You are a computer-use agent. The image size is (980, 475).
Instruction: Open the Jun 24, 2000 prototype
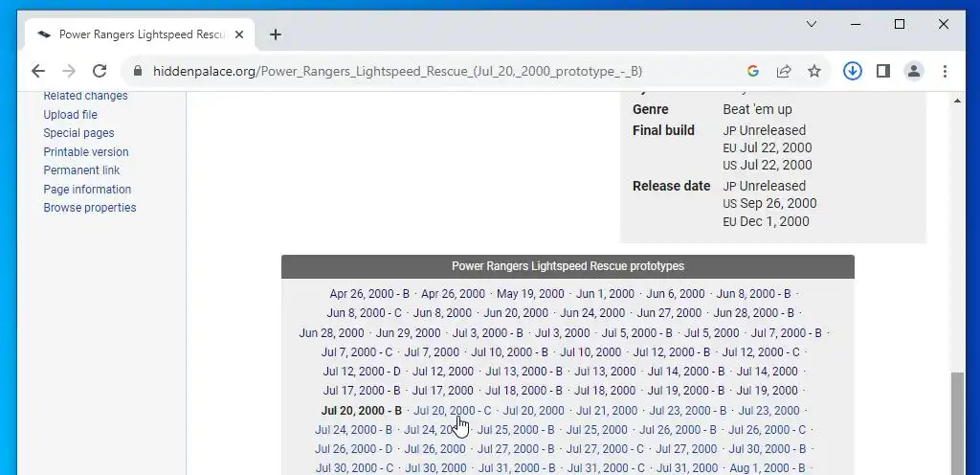591,313
